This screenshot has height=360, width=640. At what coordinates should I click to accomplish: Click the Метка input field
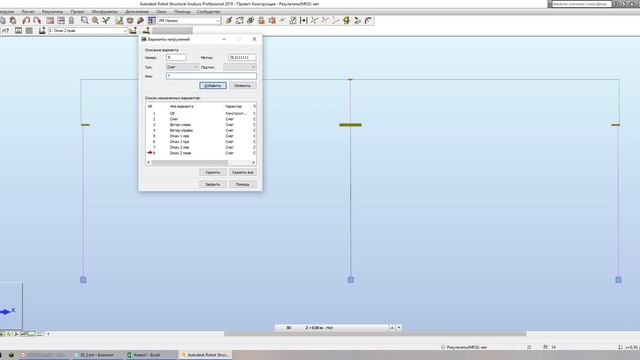pos(242,58)
